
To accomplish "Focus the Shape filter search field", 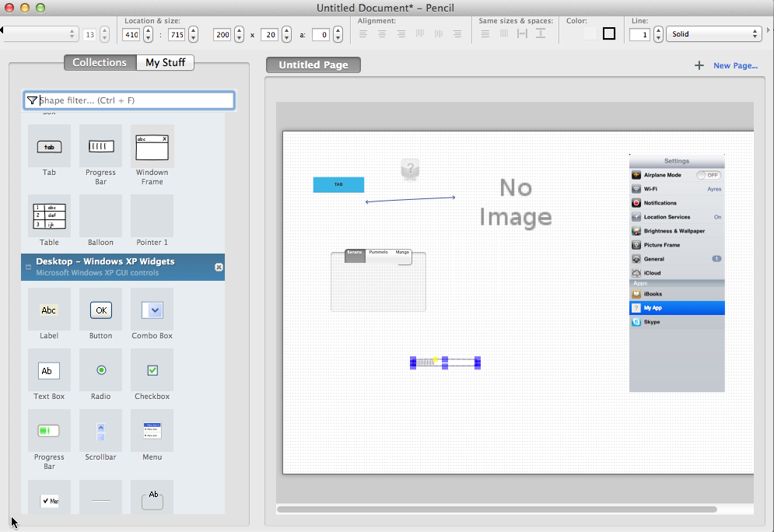I will coord(129,100).
